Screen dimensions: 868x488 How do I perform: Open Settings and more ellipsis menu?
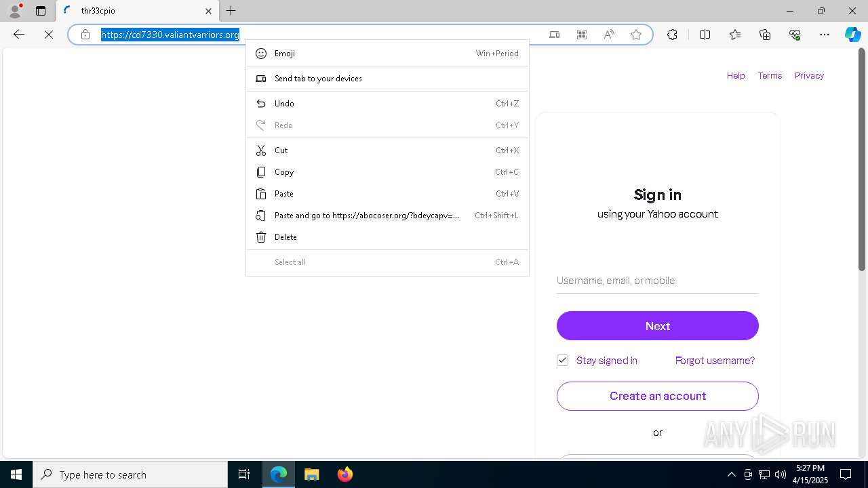point(825,35)
